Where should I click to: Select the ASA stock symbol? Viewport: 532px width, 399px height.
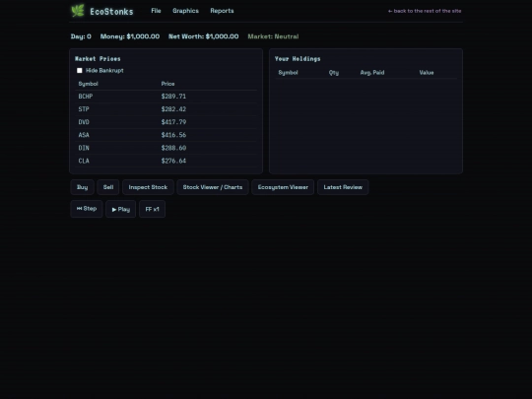(x=84, y=135)
